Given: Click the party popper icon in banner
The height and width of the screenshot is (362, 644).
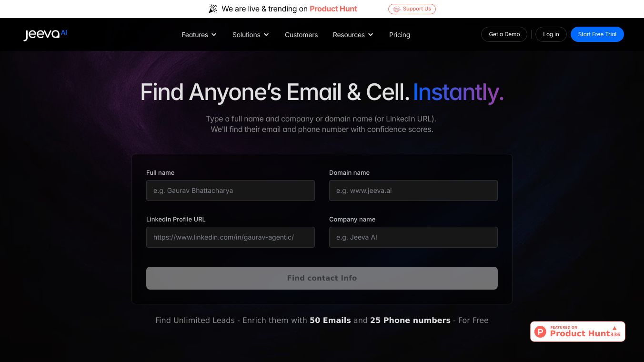Looking at the screenshot, I should pyautogui.click(x=213, y=9).
